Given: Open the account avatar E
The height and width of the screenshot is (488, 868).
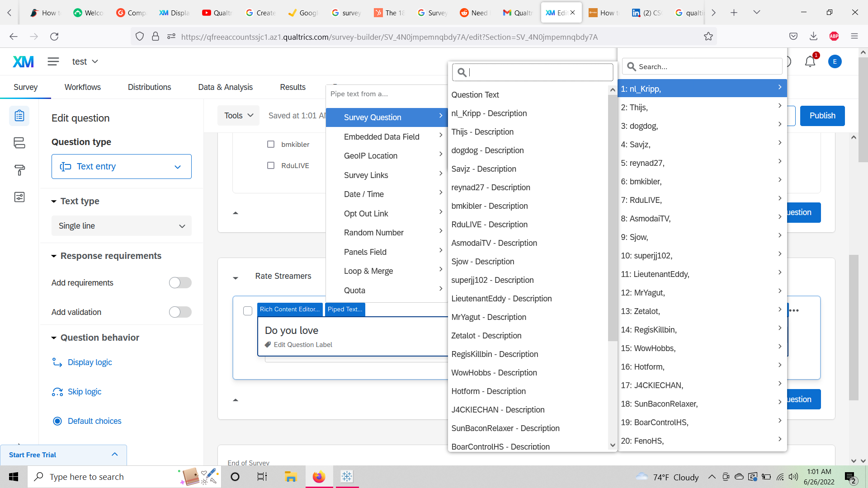Looking at the screenshot, I should [x=835, y=61].
